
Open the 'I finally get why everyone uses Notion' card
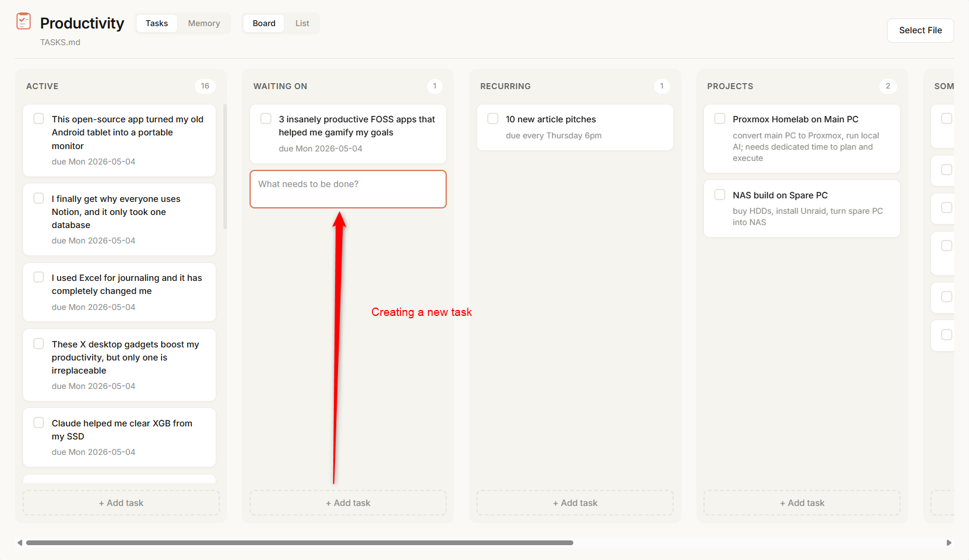point(119,220)
